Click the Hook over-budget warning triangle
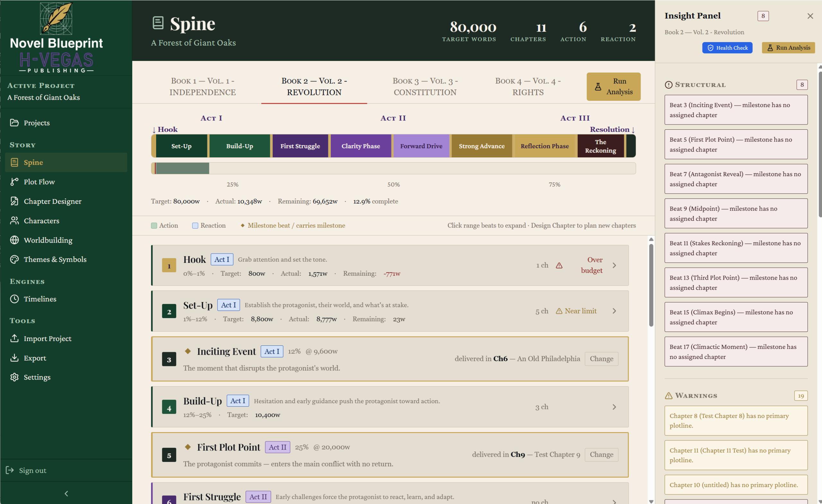822x504 pixels. pos(559,265)
